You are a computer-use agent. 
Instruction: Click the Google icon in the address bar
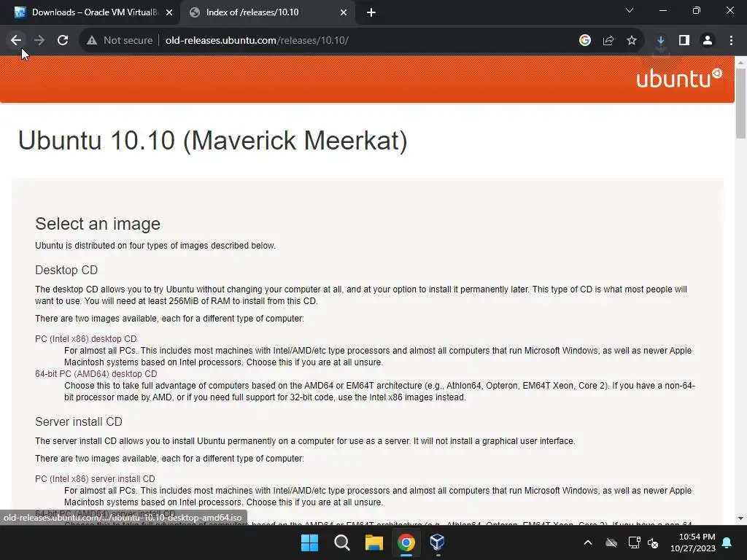[x=585, y=41]
